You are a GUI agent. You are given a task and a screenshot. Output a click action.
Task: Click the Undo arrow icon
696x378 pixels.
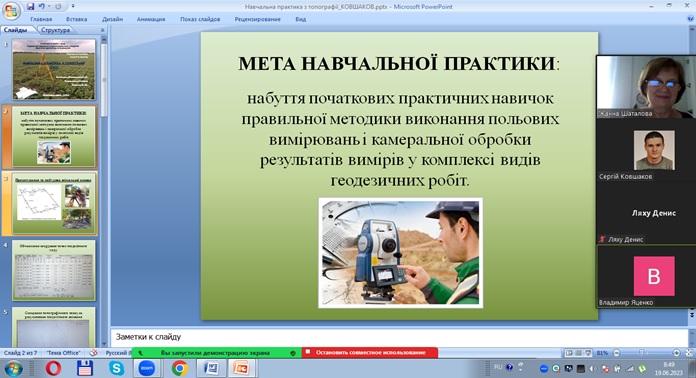pos(42,6)
